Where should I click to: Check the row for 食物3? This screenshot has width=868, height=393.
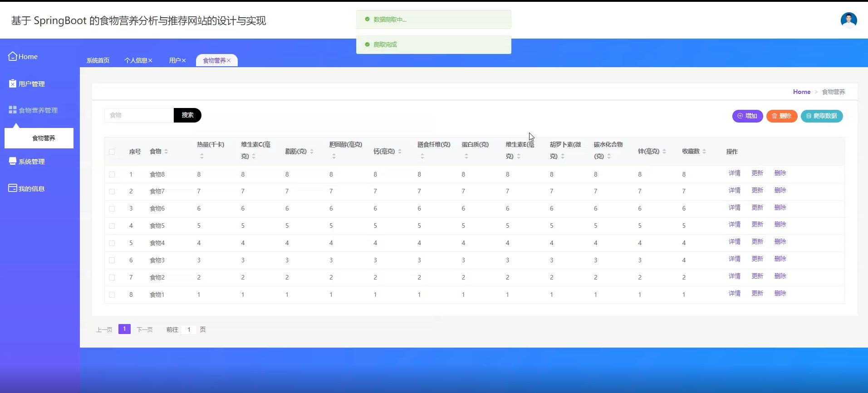point(112,260)
